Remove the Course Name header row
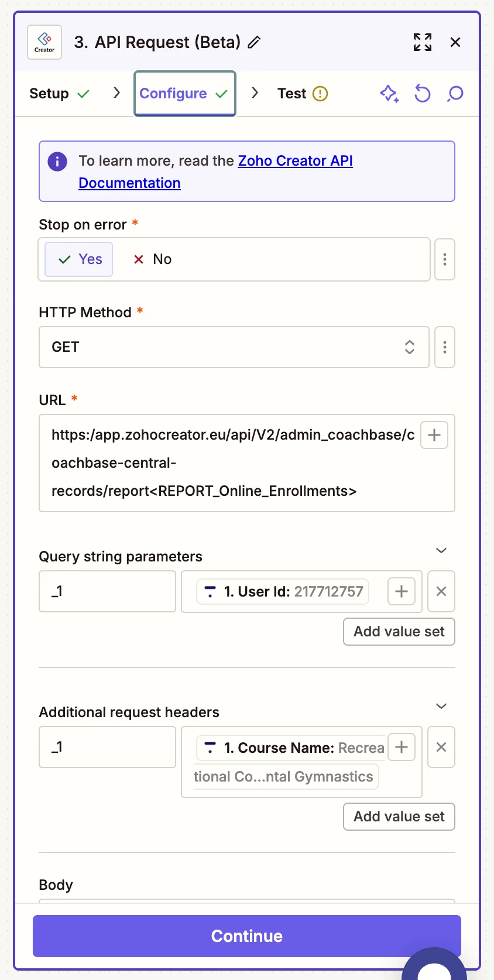 pos(441,747)
